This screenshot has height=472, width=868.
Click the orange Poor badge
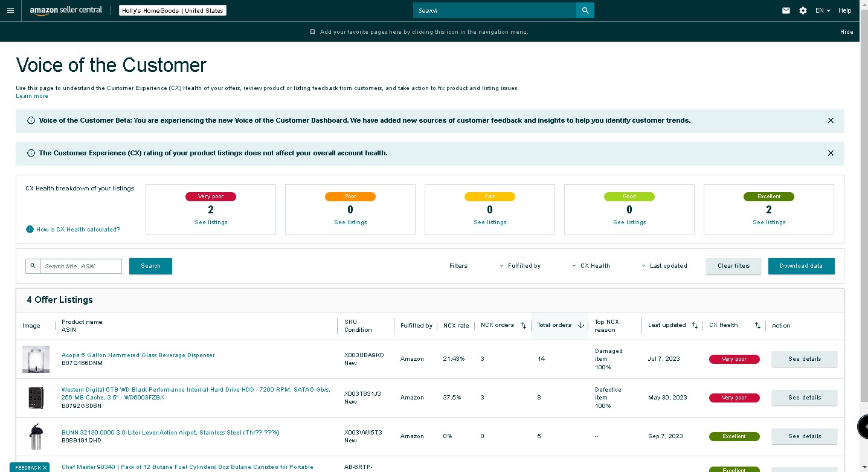coord(350,196)
